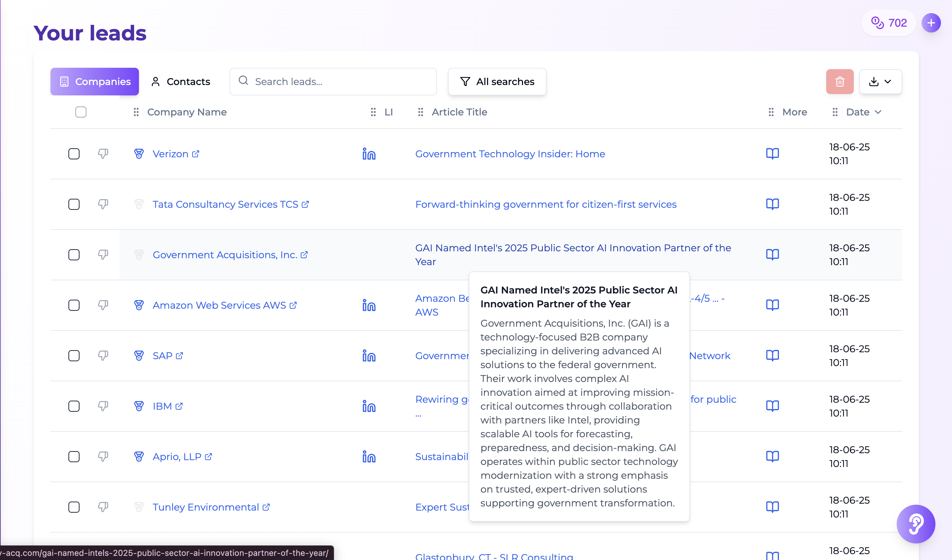Open the book details icon for Aprio, LLP
This screenshot has width=952, height=560.
(773, 456)
